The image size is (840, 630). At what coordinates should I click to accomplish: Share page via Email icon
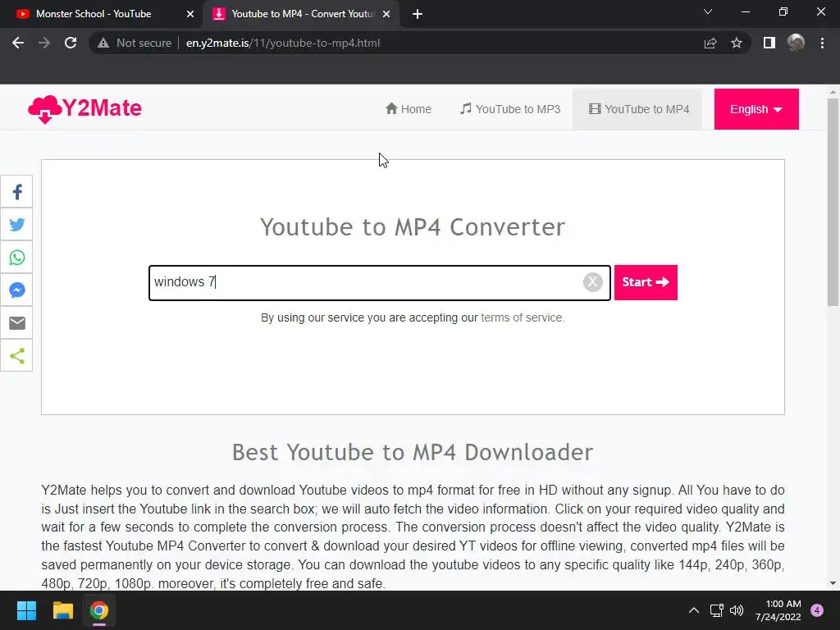tap(16, 323)
